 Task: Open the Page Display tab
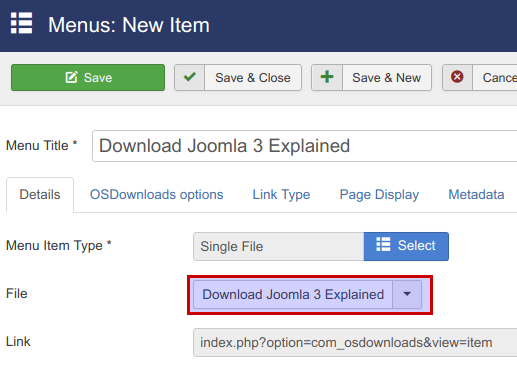point(379,195)
